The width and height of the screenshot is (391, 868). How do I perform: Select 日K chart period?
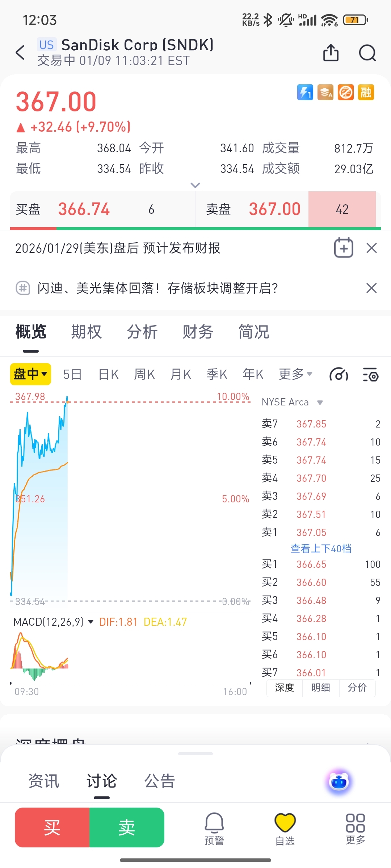click(109, 374)
